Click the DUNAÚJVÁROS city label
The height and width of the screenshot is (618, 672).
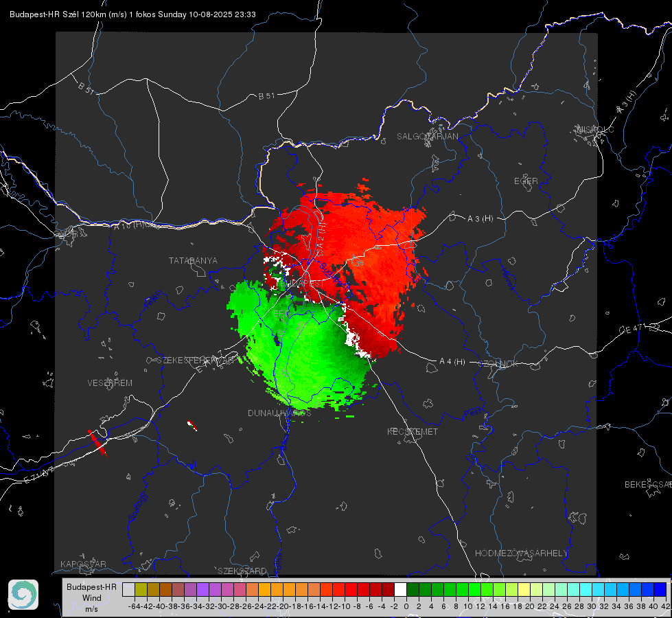279,413
